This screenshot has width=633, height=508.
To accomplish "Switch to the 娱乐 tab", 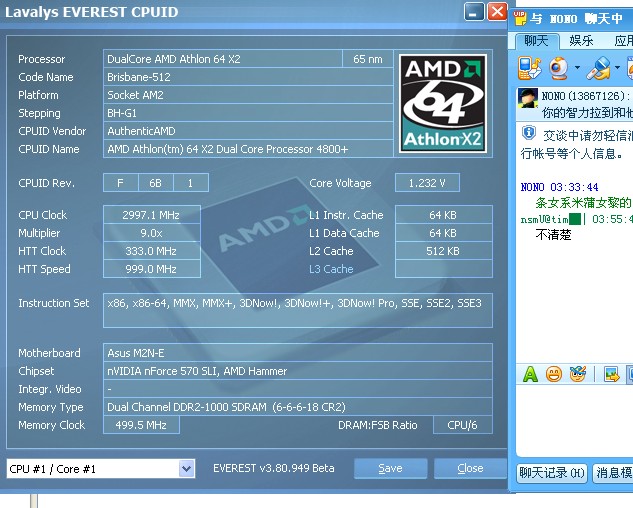I will (581, 40).
